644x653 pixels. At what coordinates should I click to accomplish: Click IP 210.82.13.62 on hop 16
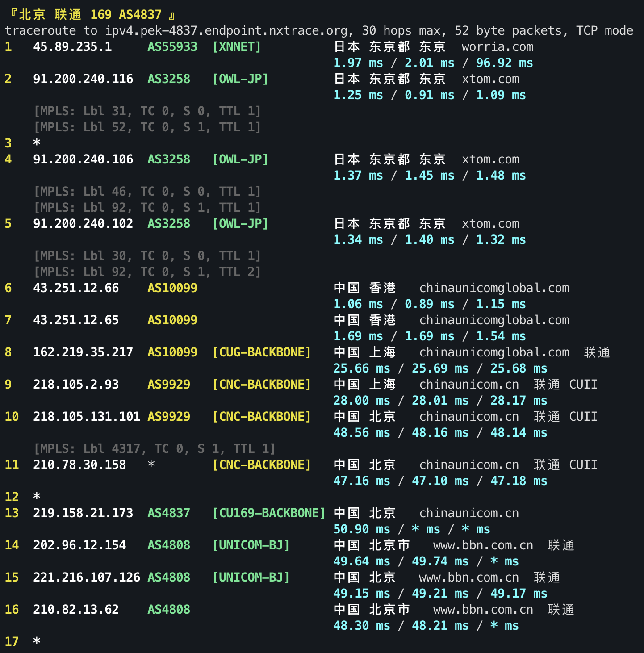(x=75, y=609)
